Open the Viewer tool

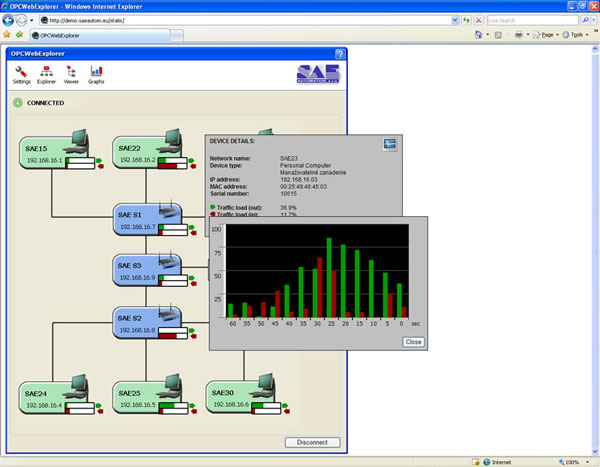(71, 75)
